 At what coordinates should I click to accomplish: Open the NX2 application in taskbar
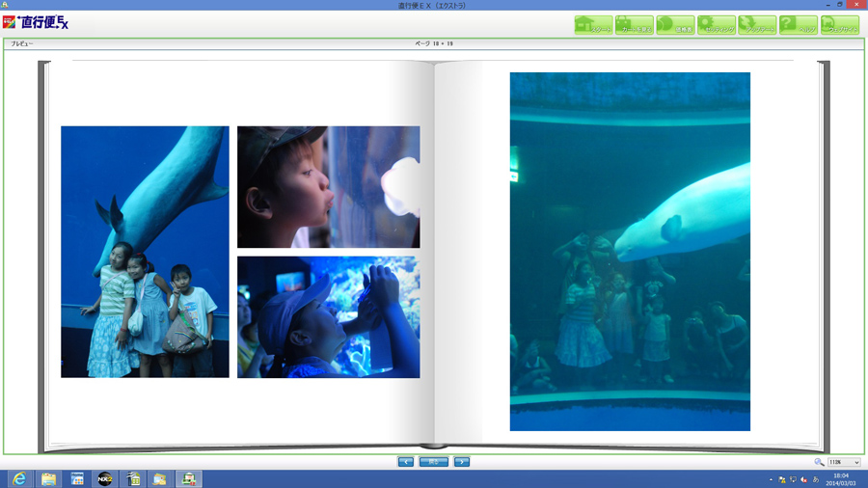104,478
